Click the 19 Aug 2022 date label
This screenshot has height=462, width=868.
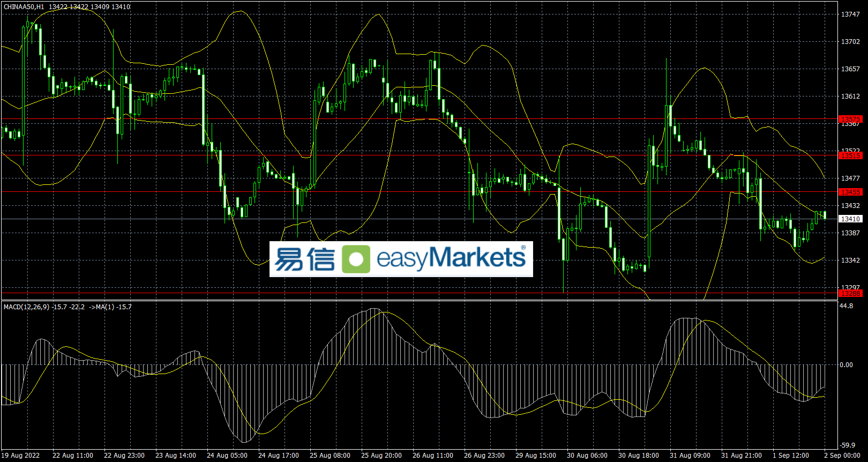21,456
